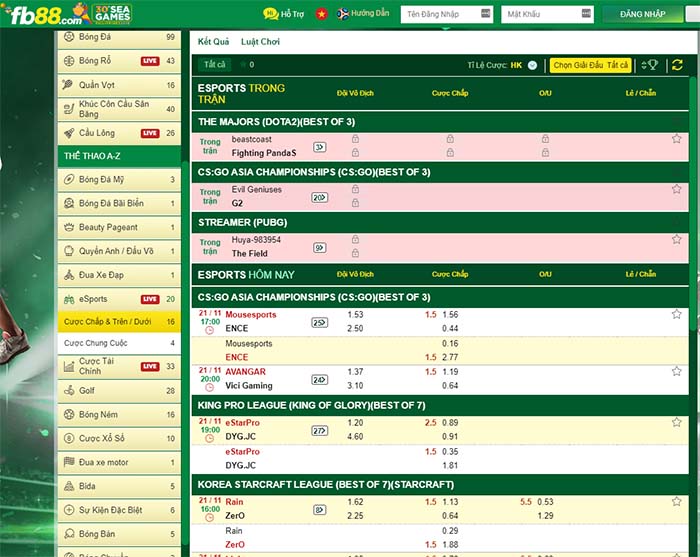Open the Hỗ Trợ support chat icon
The width and height of the screenshot is (700, 557).
coord(271,14)
